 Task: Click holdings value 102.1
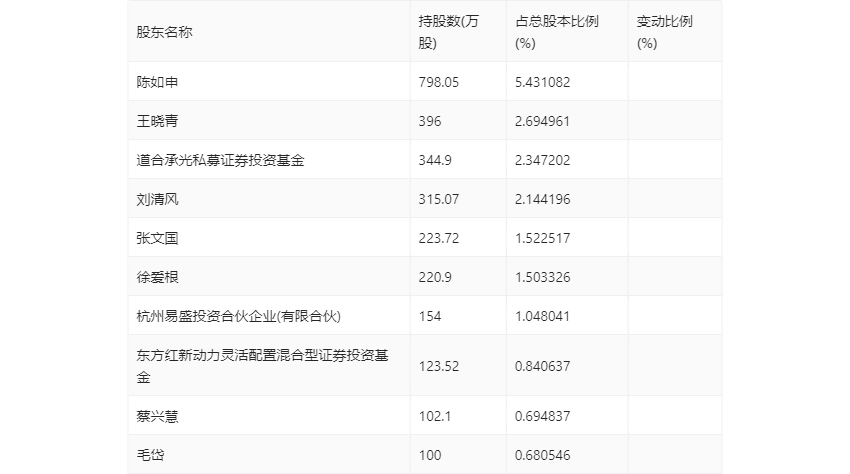point(435,416)
